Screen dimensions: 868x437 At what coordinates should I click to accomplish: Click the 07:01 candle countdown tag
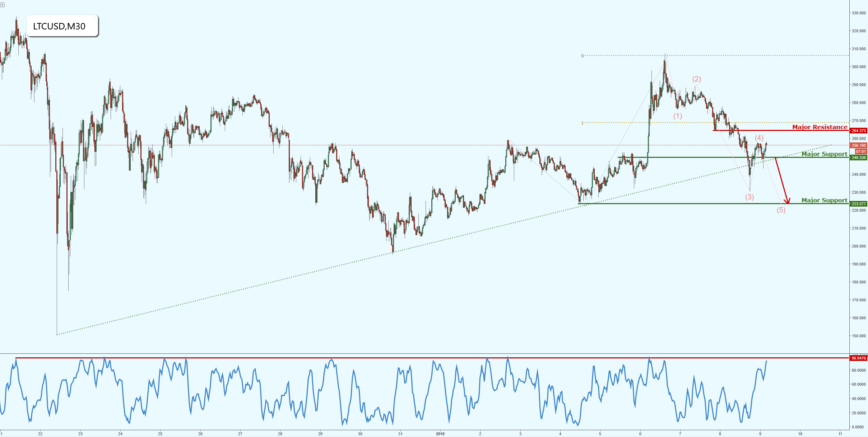(x=861, y=151)
